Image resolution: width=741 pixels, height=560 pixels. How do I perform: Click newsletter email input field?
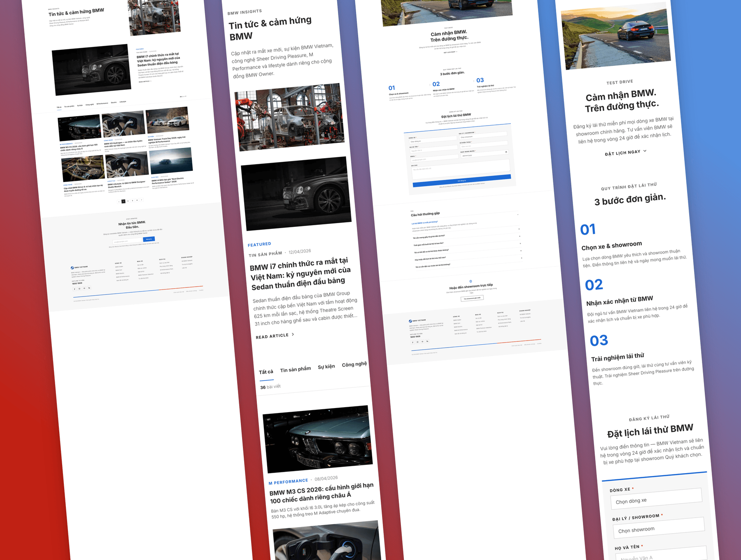(x=127, y=241)
